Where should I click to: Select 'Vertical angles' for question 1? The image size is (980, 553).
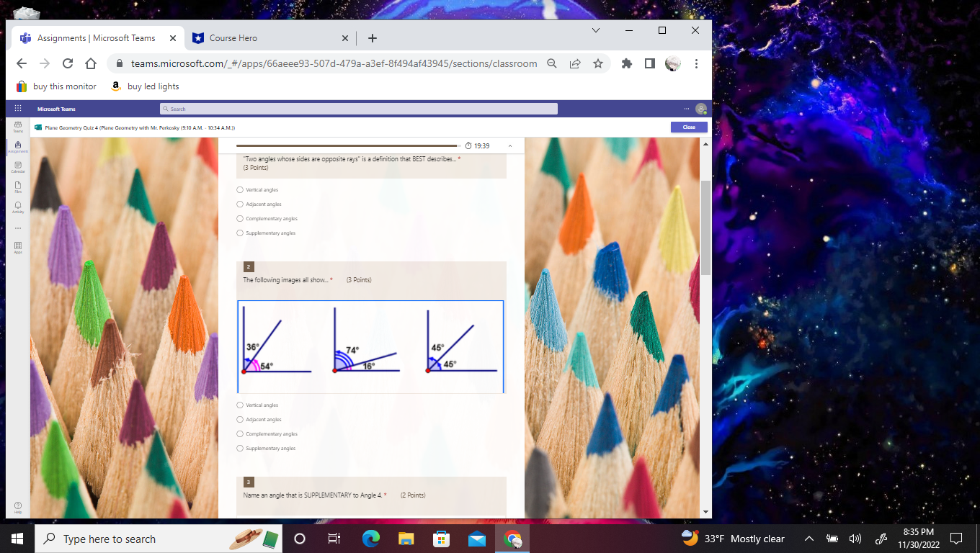(239, 189)
